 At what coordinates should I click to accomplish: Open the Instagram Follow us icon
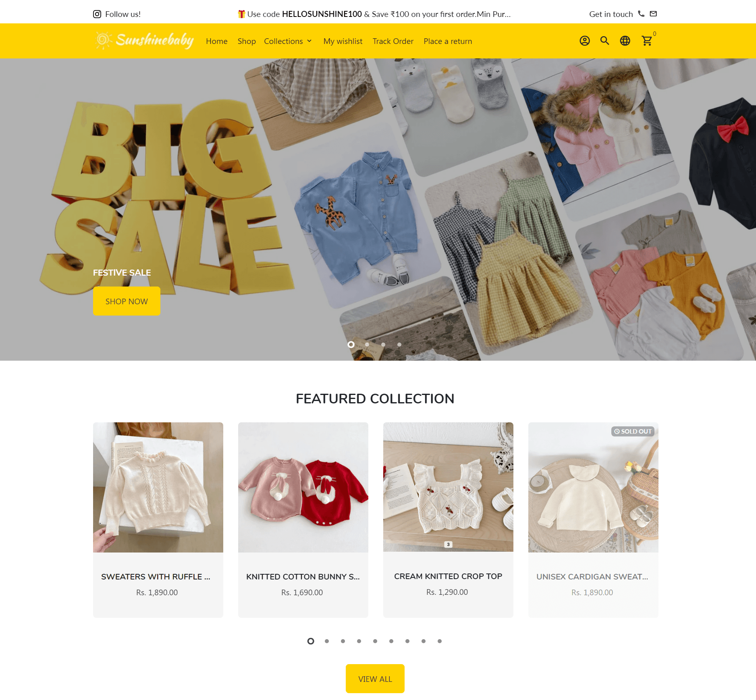coord(97,14)
